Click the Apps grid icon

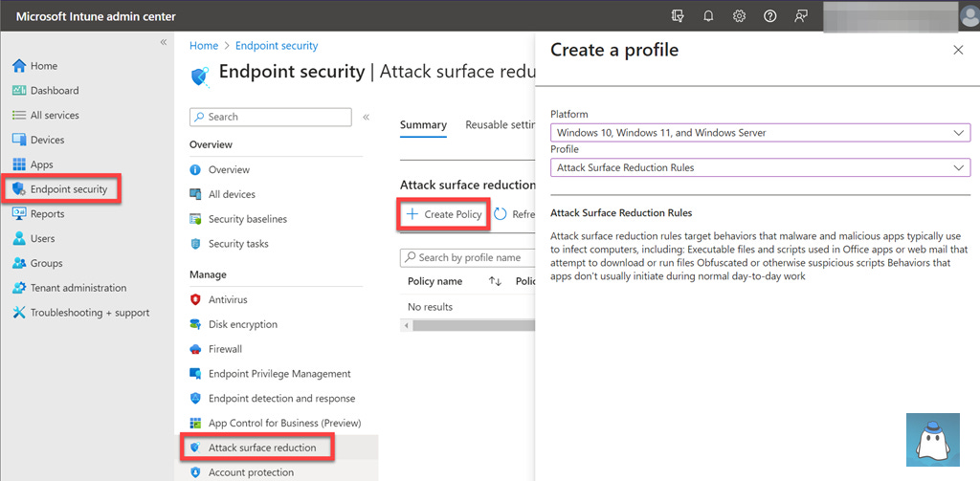click(19, 164)
